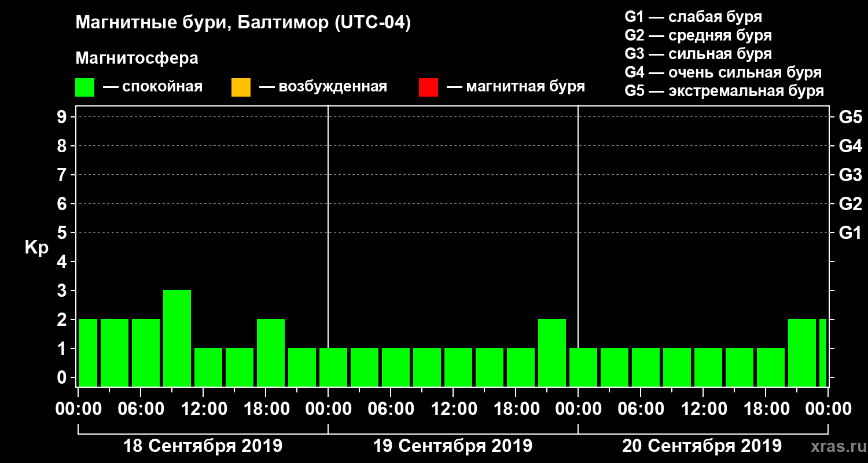868x463 pixels.
Task: Click the '19 Сентября 2019' date label
Action: point(453,446)
